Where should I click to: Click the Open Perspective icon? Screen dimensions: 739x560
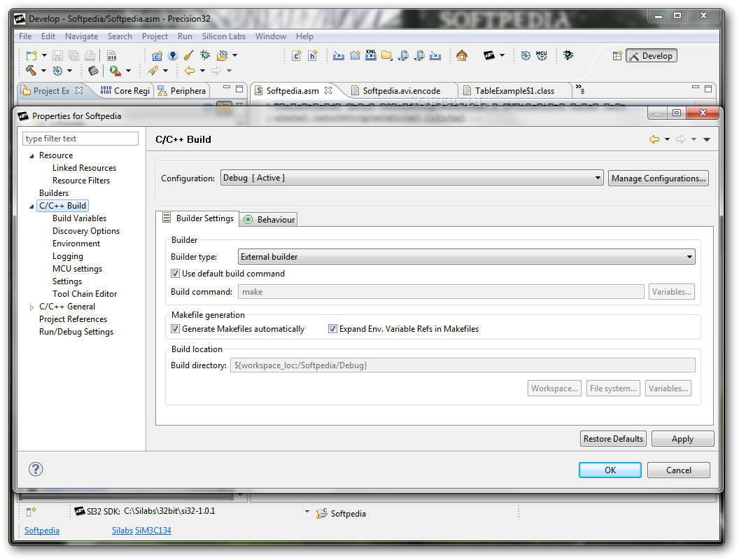pyautogui.click(x=617, y=55)
